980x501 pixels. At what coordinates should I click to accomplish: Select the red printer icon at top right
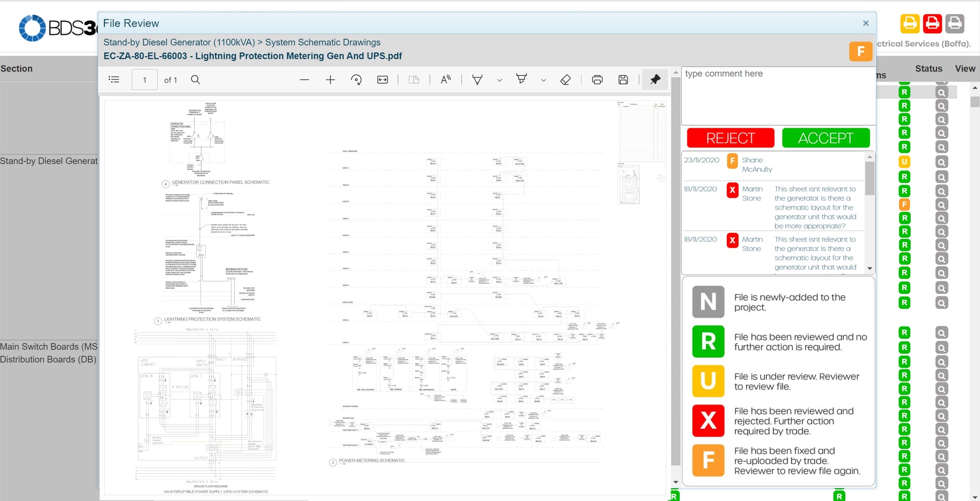pos(933,24)
